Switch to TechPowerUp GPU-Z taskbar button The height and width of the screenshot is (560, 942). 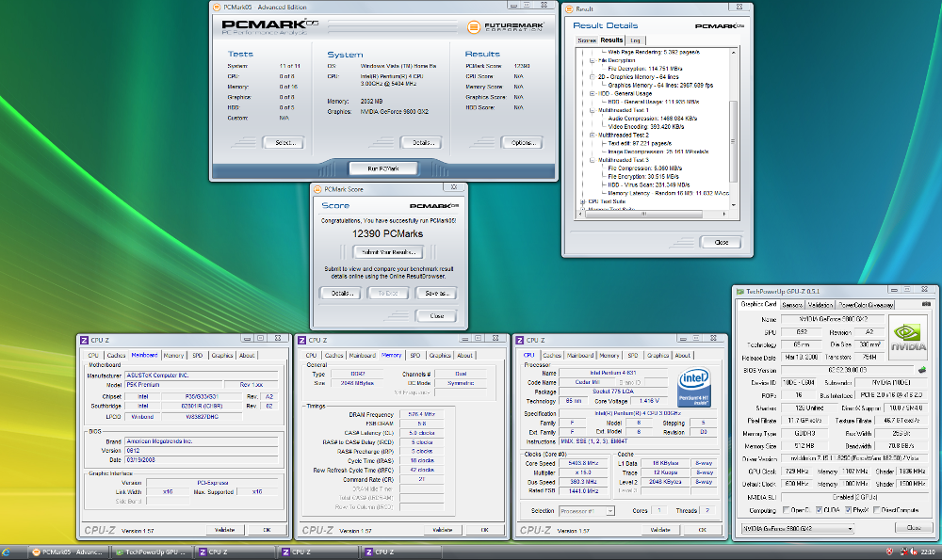point(152,552)
